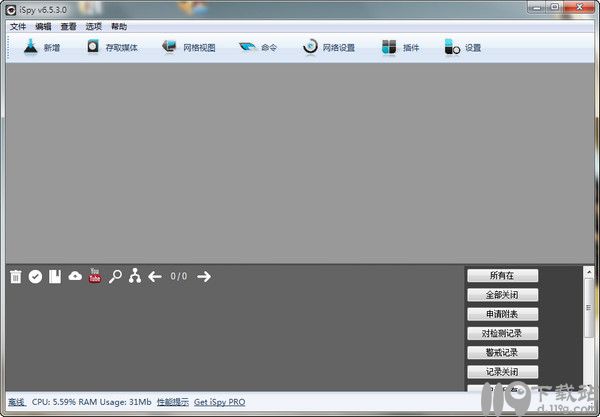600x417 pixels.
Task: Click the checkmark select-all icon
Action: (35, 277)
